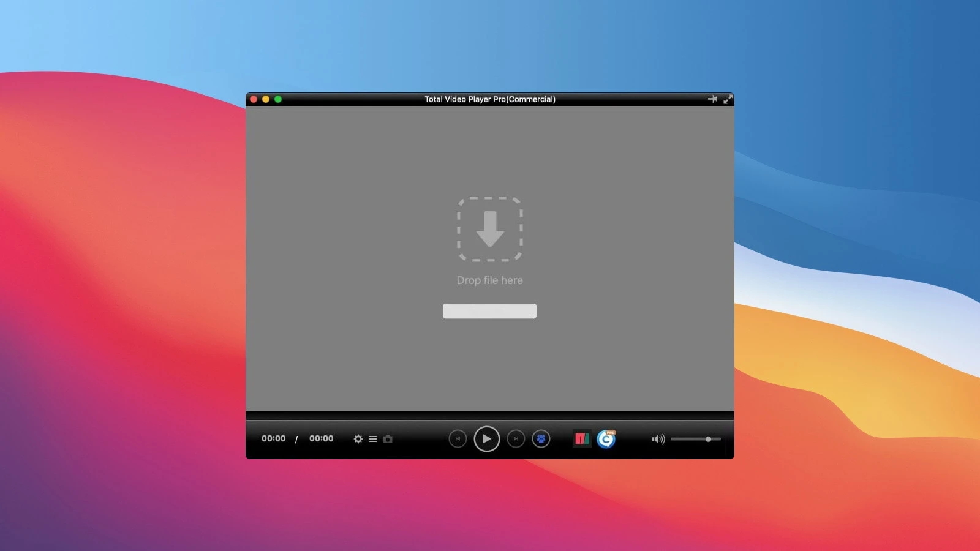Toggle fullscreen with the diagonal arrows icon
This screenshot has width=980, height=551.
[x=727, y=99]
